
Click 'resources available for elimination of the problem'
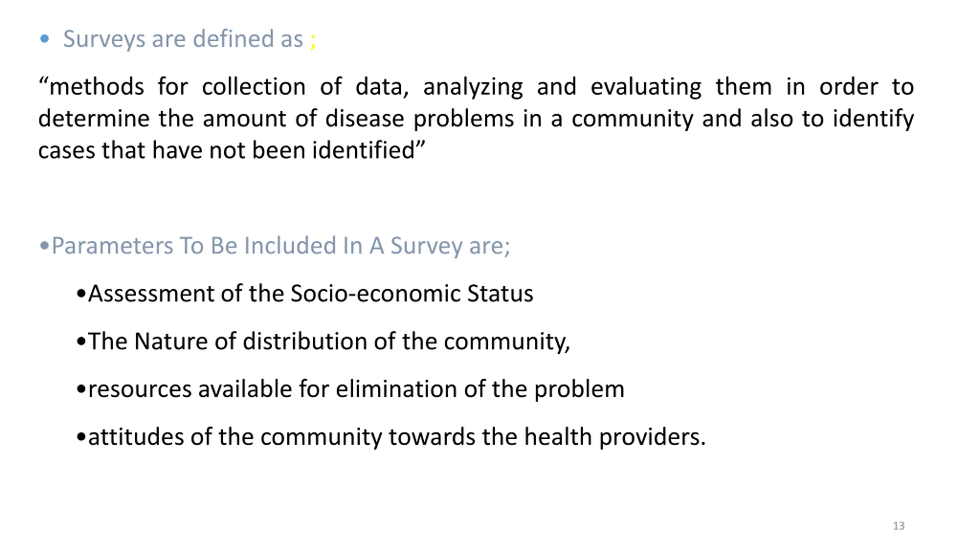[356, 390]
